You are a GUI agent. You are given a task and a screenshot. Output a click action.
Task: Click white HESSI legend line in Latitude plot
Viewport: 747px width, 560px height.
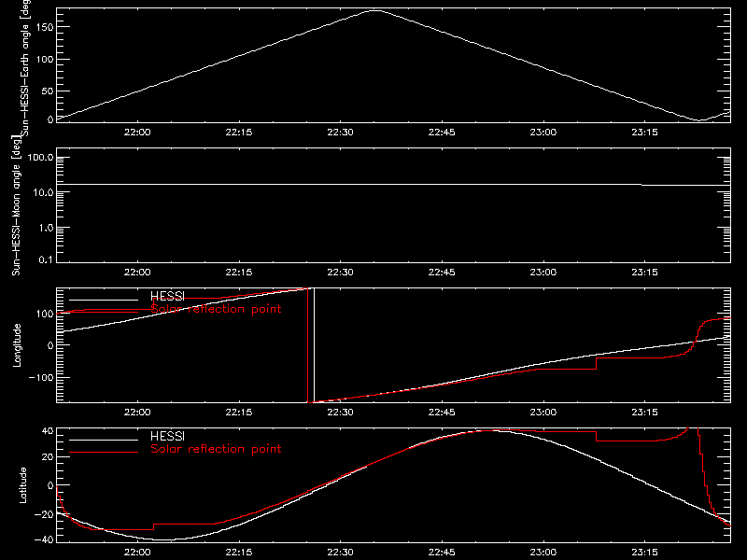tap(104, 440)
